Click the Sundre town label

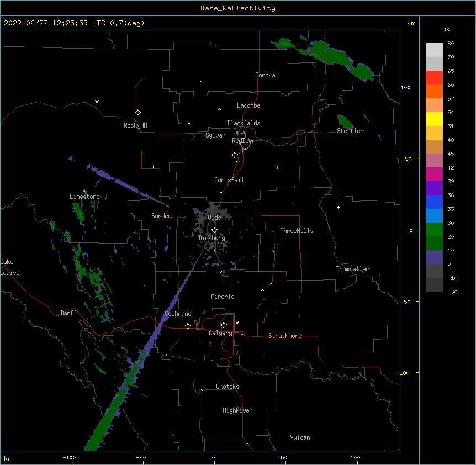(161, 216)
